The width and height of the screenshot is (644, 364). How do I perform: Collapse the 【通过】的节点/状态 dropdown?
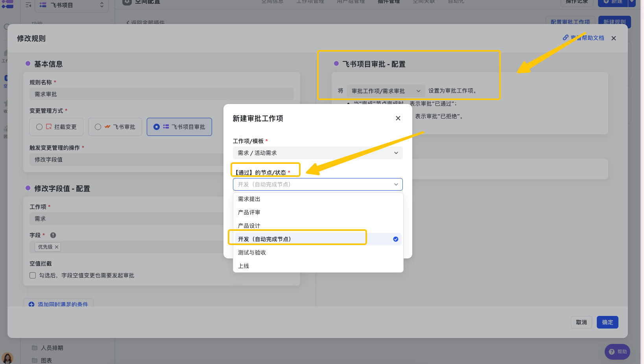(x=318, y=184)
